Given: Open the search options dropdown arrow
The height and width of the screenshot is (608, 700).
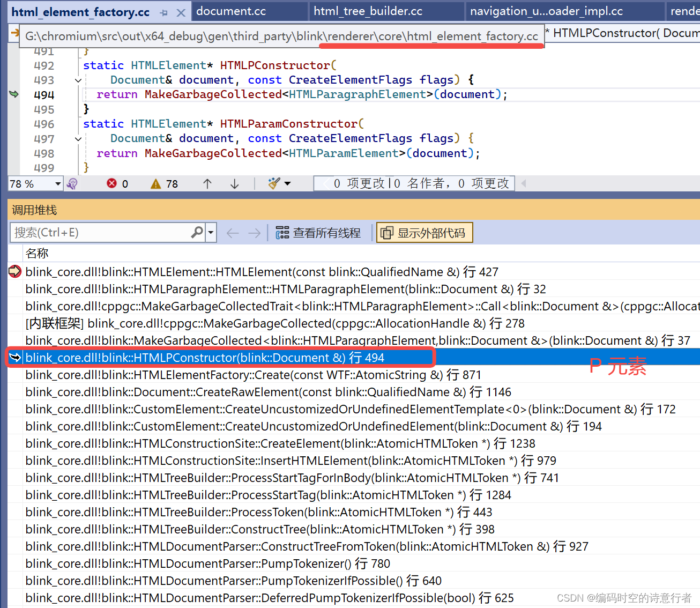Looking at the screenshot, I should pyautogui.click(x=211, y=233).
